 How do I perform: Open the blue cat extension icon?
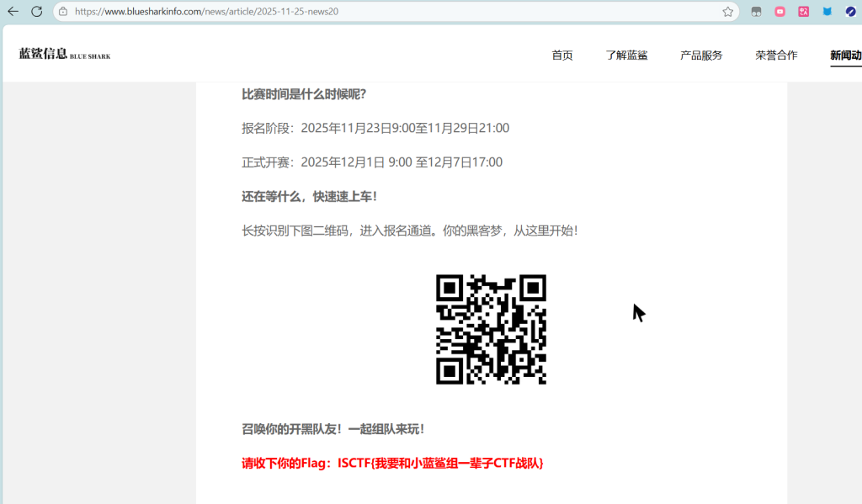tap(827, 12)
